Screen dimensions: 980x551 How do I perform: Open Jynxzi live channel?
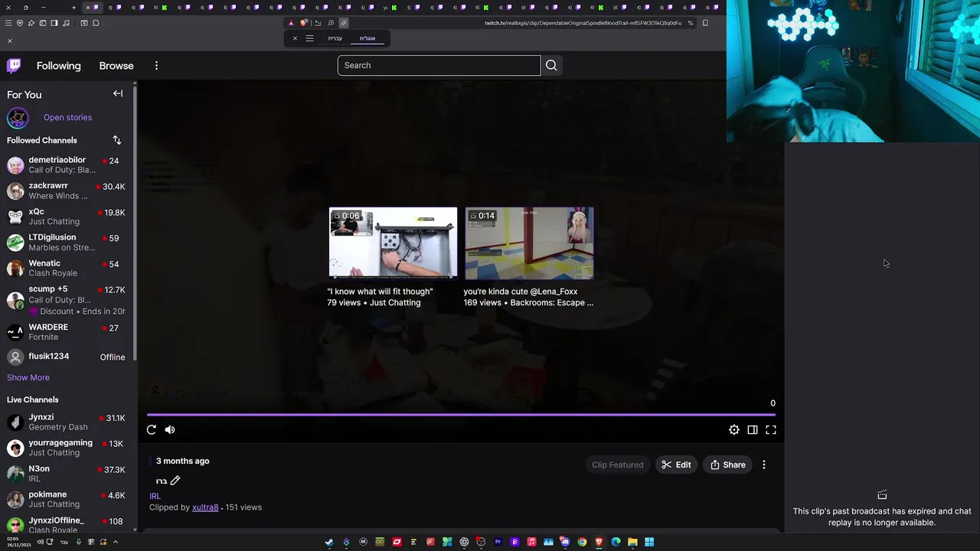tap(67, 422)
